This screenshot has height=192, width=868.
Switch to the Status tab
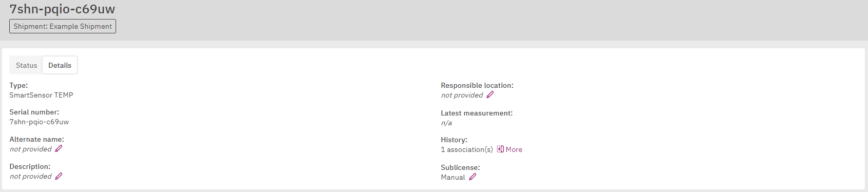(x=26, y=65)
